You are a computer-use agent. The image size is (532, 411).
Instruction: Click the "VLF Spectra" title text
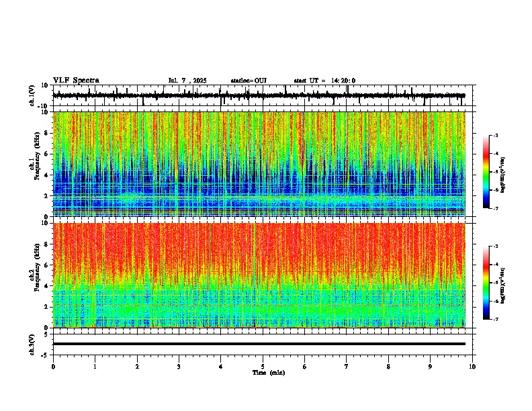[76, 81]
